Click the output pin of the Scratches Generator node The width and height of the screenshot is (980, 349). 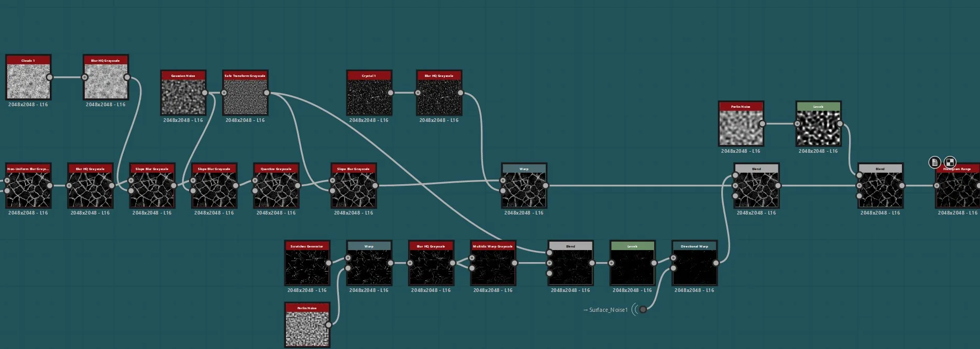click(328, 263)
